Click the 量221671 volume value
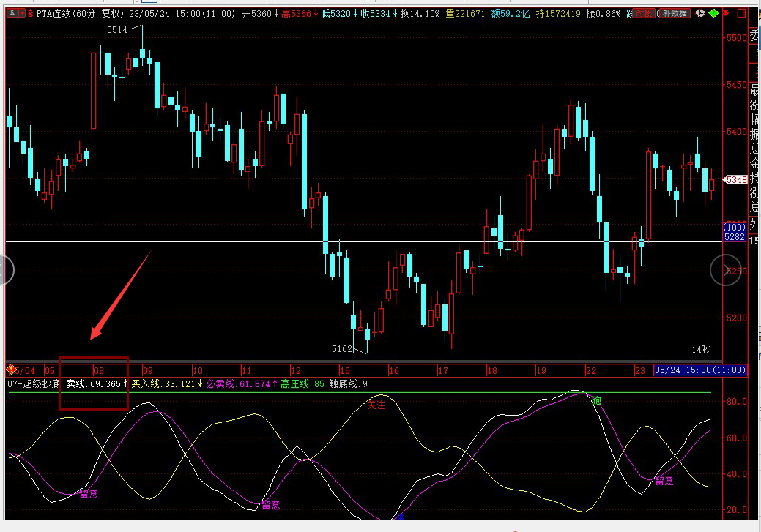Screen dimensions: 761x532 click(465, 14)
